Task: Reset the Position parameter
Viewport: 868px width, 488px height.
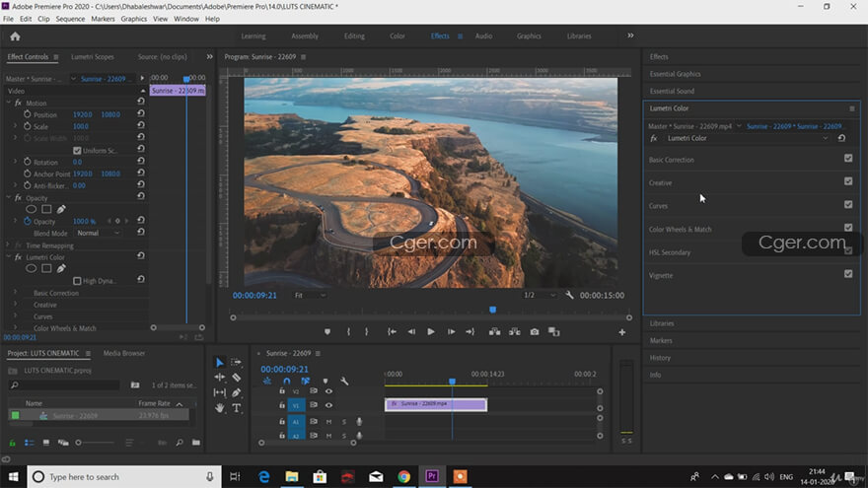Action: click(x=141, y=114)
